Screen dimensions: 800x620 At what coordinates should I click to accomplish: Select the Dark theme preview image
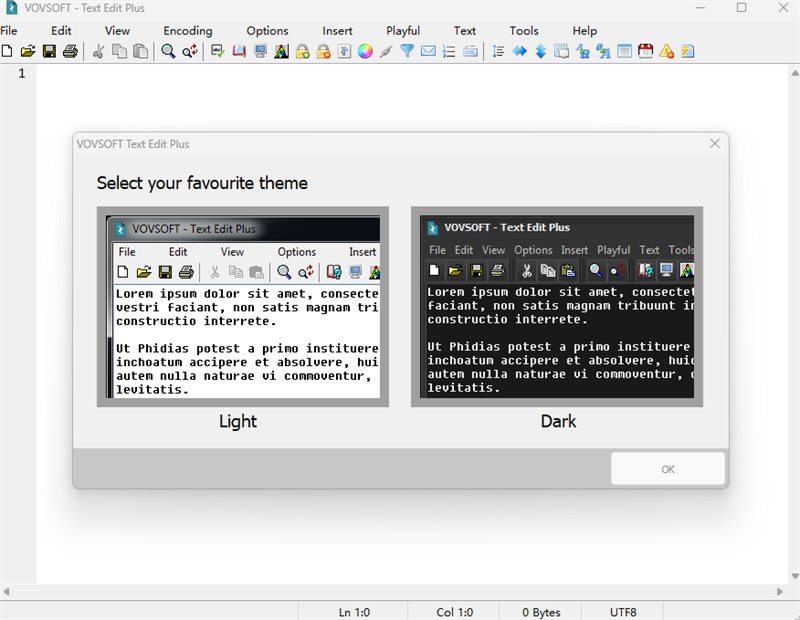pos(557,307)
